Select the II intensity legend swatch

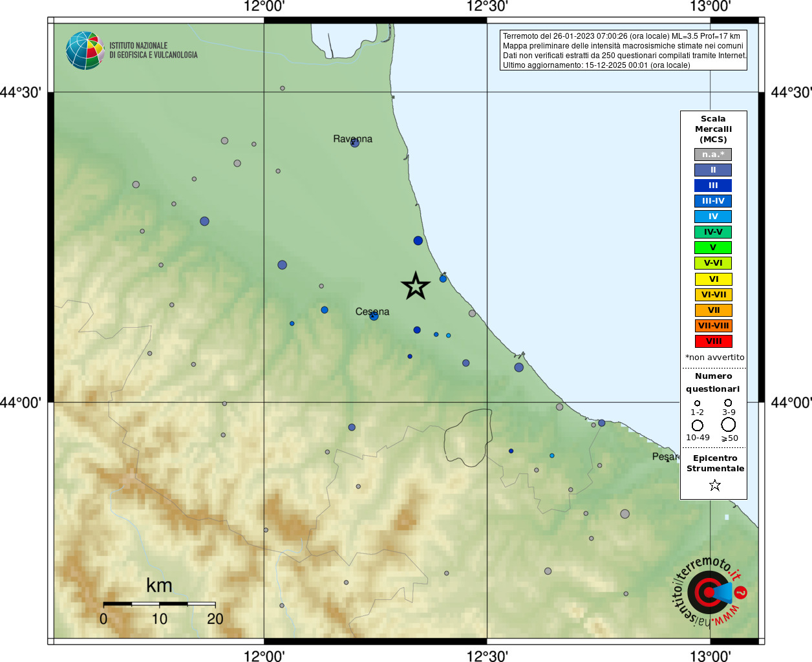coord(713,170)
